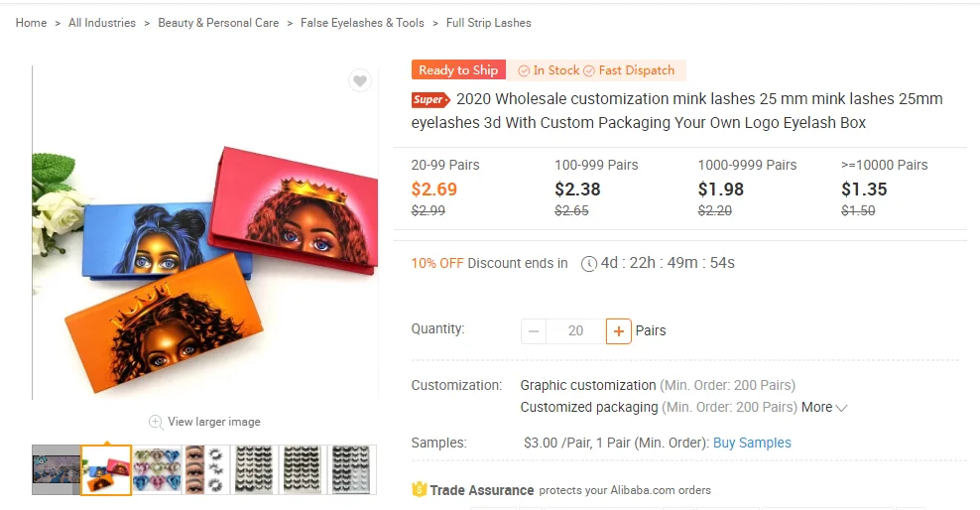Screen dimensions: 980x510
Task: Go to Home in the breadcrumb
Action: [31, 23]
